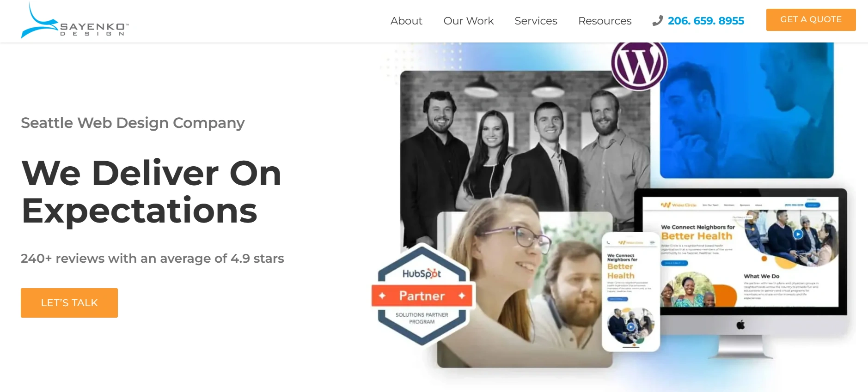Expand the Services navigation menu
Viewport: 868px width, 392px height.
(x=536, y=21)
